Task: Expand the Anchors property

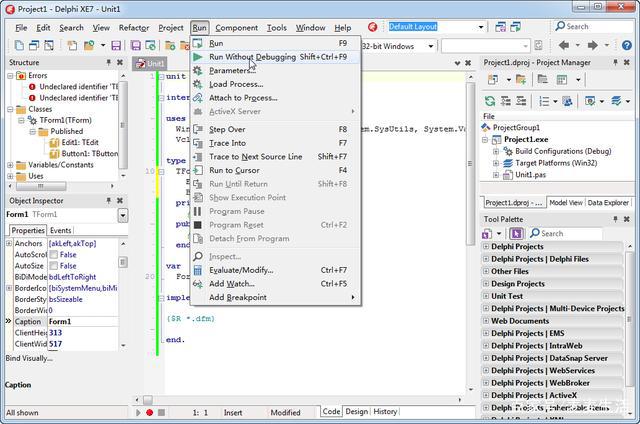Action: [10, 243]
